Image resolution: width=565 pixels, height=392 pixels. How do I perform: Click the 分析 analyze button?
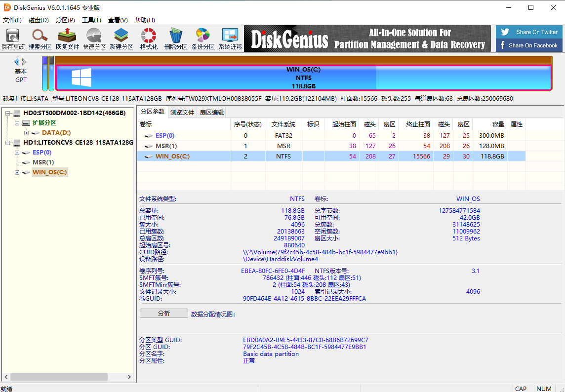[x=163, y=314]
